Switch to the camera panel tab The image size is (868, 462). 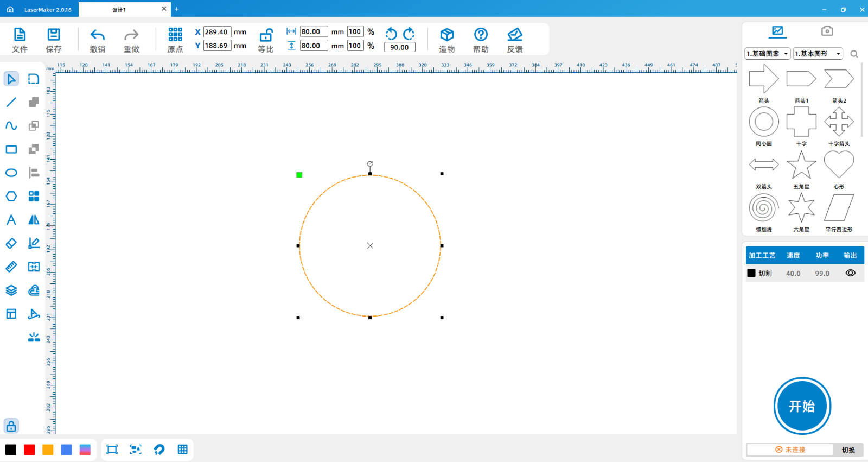827,31
